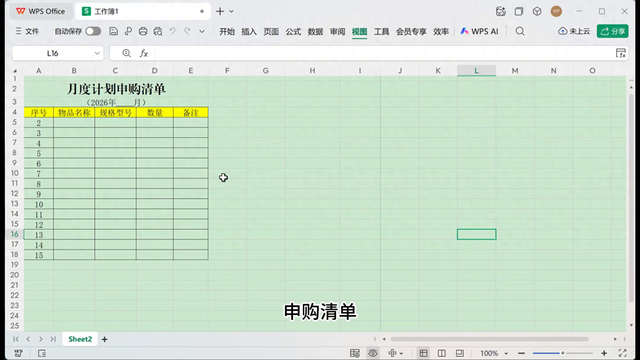Switch to normal view icon
The height and width of the screenshot is (360, 640).
click(x=423, y=353)
